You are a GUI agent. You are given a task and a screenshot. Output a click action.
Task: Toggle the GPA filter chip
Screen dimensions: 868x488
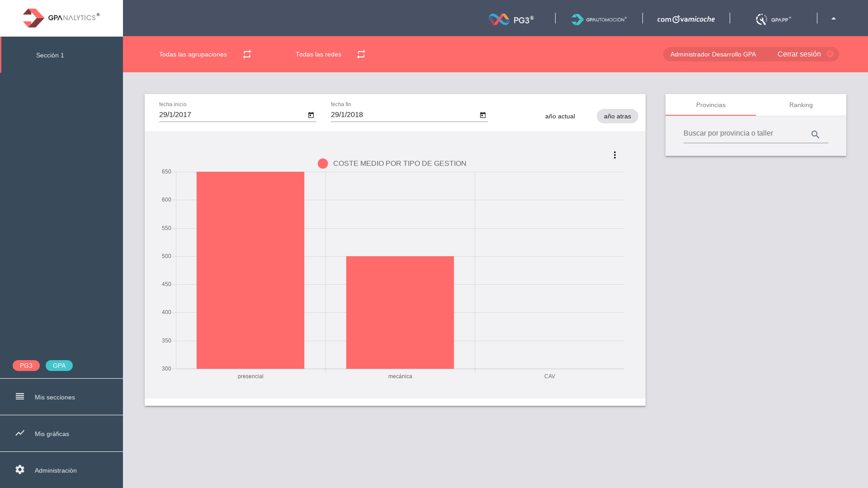[59, 366]
